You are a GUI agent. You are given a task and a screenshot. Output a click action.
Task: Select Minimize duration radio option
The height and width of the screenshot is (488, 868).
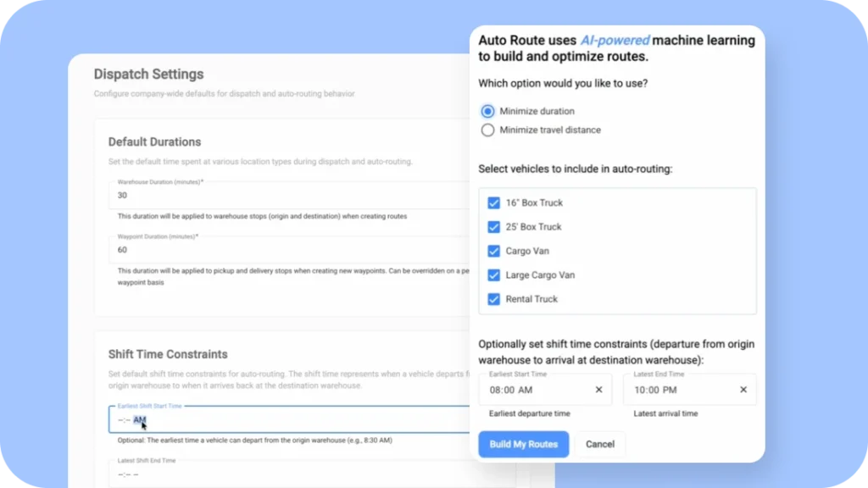487,111
